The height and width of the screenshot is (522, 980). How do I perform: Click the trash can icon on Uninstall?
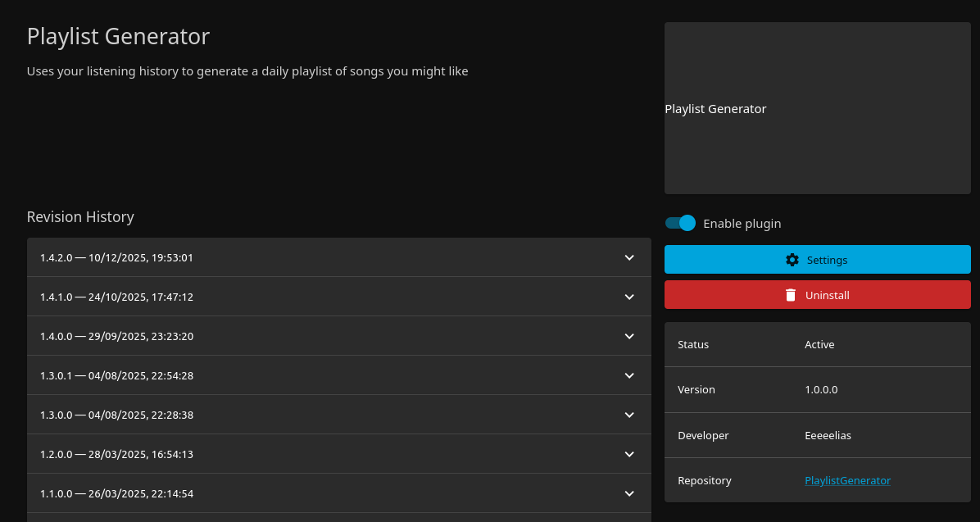coord(791,295)
